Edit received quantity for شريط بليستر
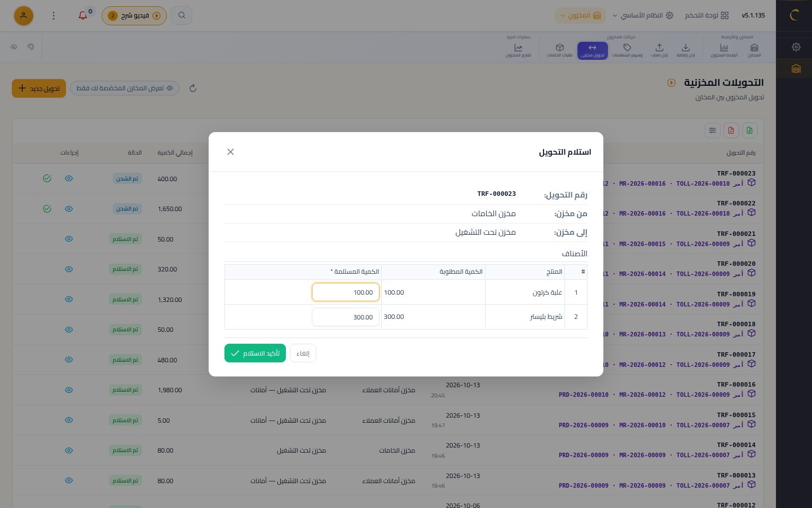Viewport: 812px width, 508px height. point(346,317)
